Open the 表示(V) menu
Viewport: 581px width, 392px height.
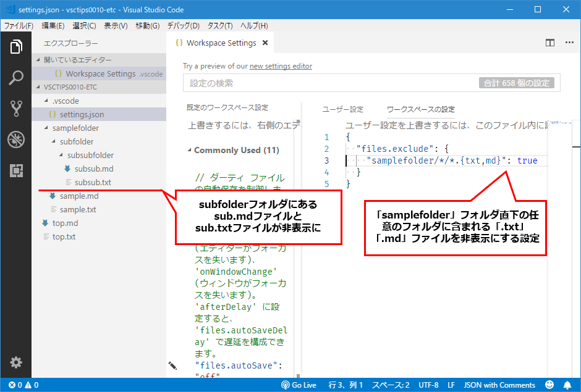click(x=116, y=25)
